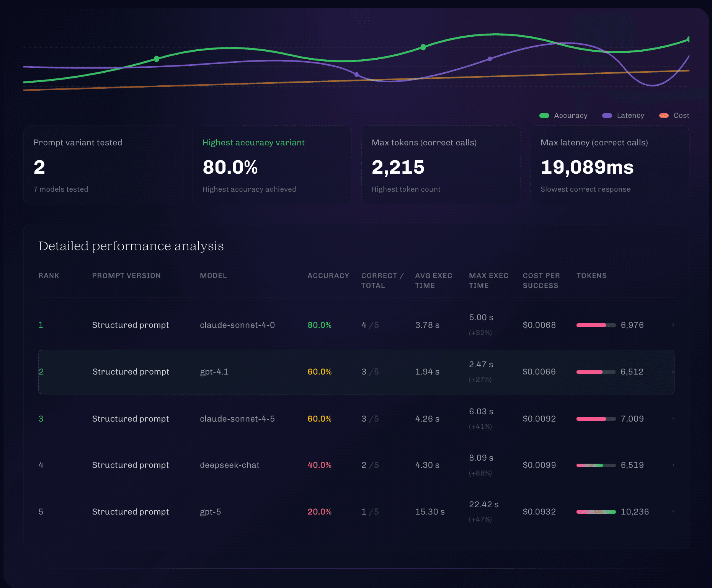Click the first green accuracy data point
This screenshot has height=588, width=712.
(157, 59)
